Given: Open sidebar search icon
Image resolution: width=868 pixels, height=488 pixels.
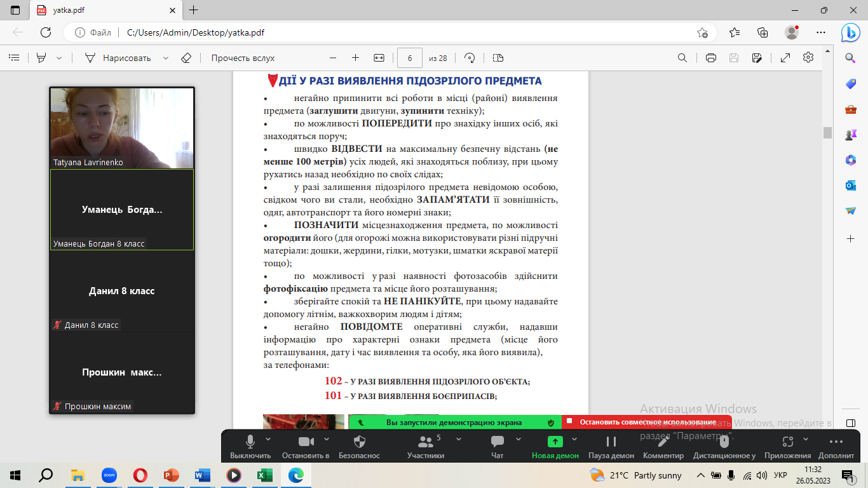Looking at the screenshot, I should (851, 58).
